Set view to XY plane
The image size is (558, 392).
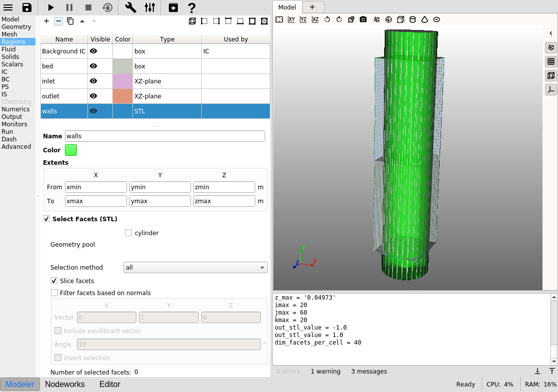[x=291, y=19]
